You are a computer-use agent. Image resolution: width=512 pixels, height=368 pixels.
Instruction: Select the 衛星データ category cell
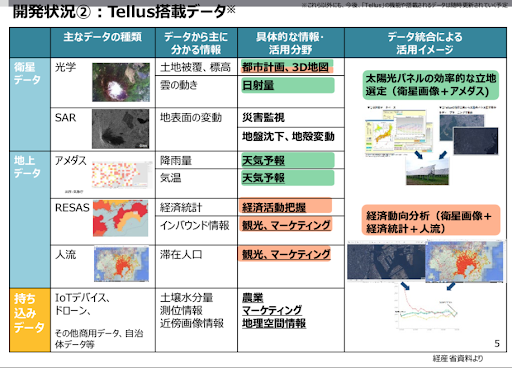coord(30,104)
